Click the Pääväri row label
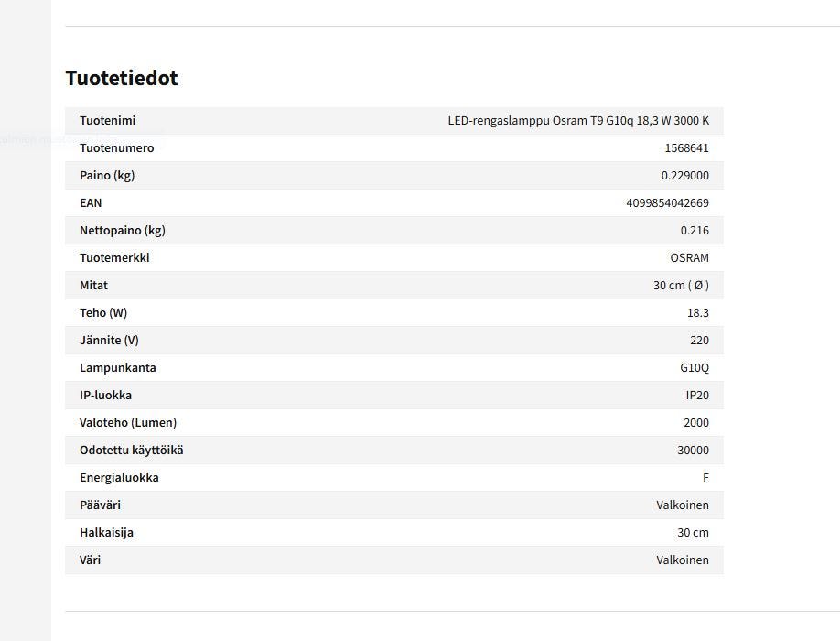840x641 pixels. 100,505
